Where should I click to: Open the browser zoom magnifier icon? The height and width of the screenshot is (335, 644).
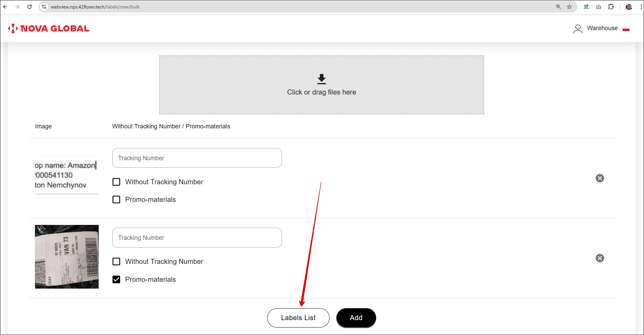click(x=558, y=7)
